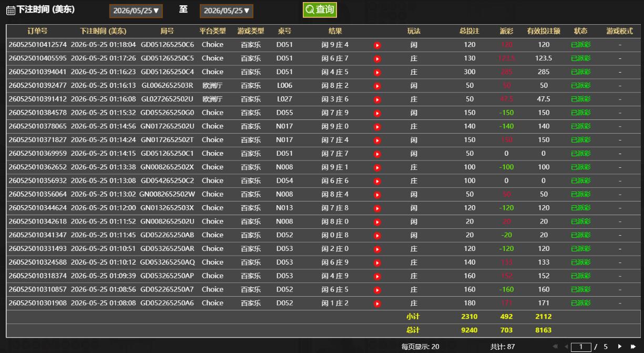The height and width of the screenshot is (353, 644).
Task: Play replay for order 260525010369959
Action: [377, 154]
